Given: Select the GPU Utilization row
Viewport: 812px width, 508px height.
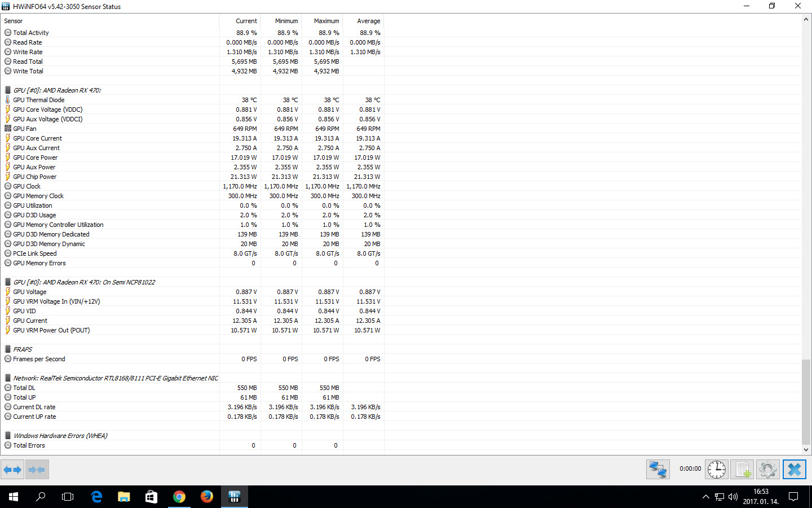Looking at the screenshot, I should [192, 205].
